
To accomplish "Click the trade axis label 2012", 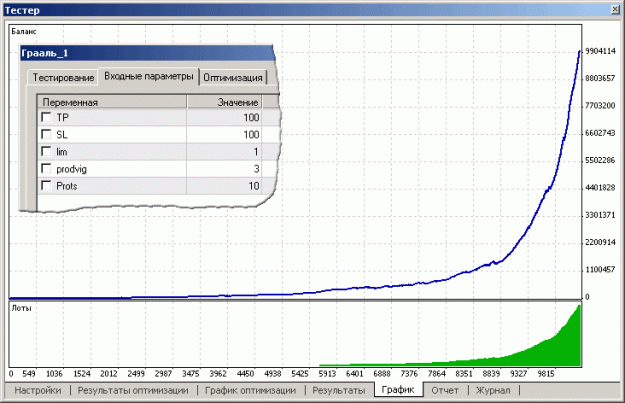I will [x=108, y=374].
